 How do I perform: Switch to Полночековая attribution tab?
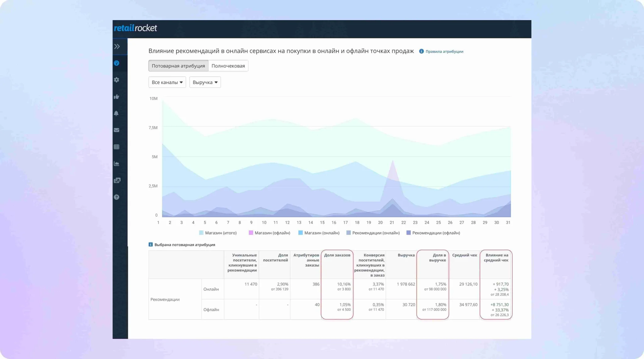pyautogui.click(x=228, y=66)
